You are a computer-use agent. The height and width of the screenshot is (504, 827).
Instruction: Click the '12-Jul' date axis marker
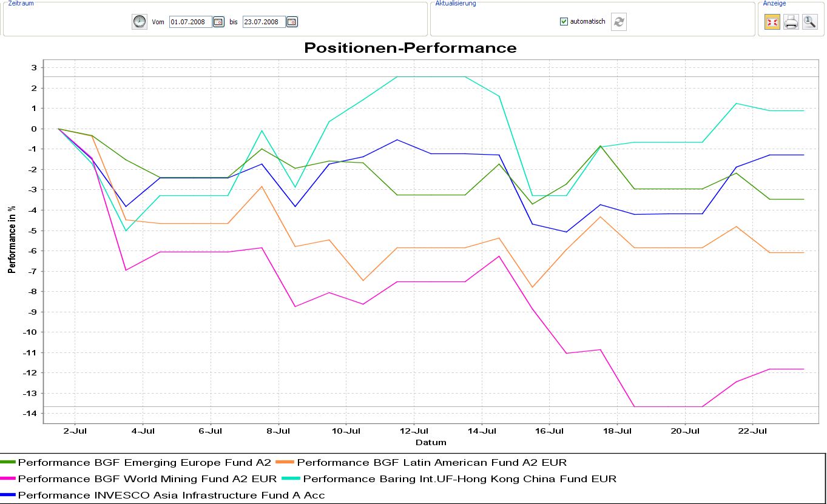point(413,431)
